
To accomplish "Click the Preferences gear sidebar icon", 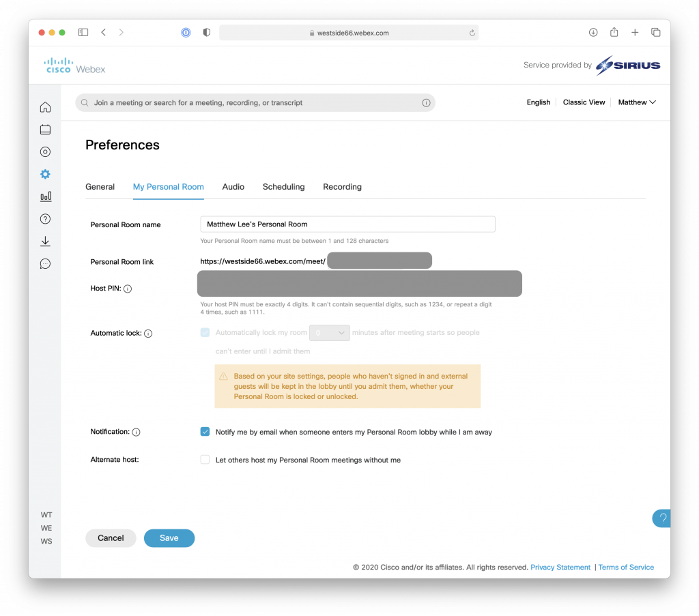I will (45, 174).
